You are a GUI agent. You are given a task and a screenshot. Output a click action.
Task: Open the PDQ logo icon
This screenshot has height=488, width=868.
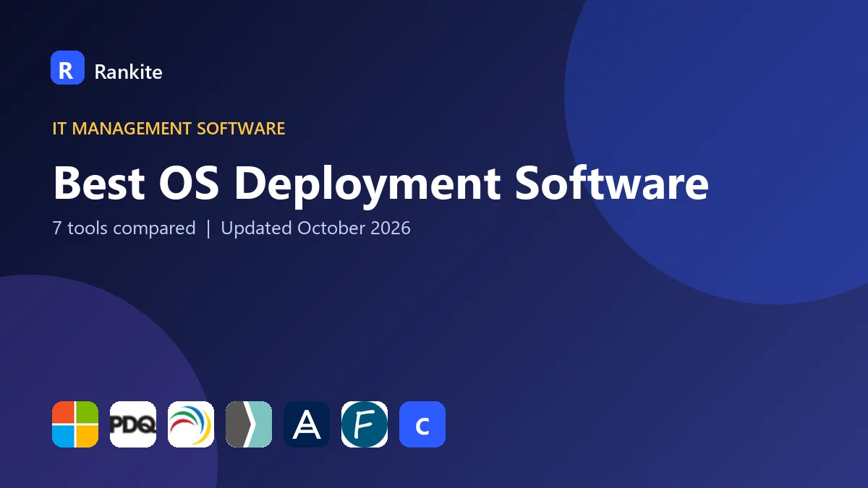133,424
